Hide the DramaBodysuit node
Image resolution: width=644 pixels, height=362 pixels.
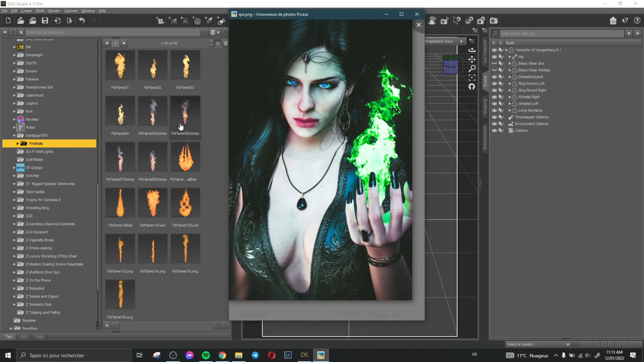click(494, 77)
